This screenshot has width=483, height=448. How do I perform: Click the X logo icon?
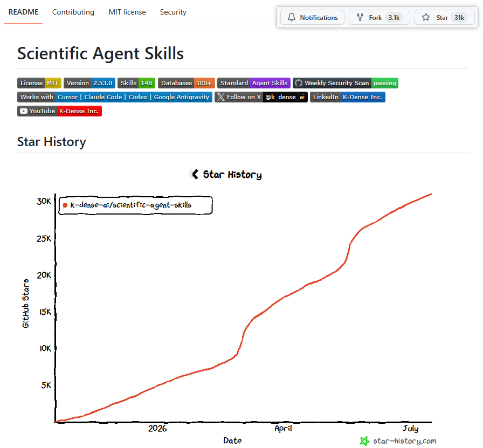click(221, 97)
